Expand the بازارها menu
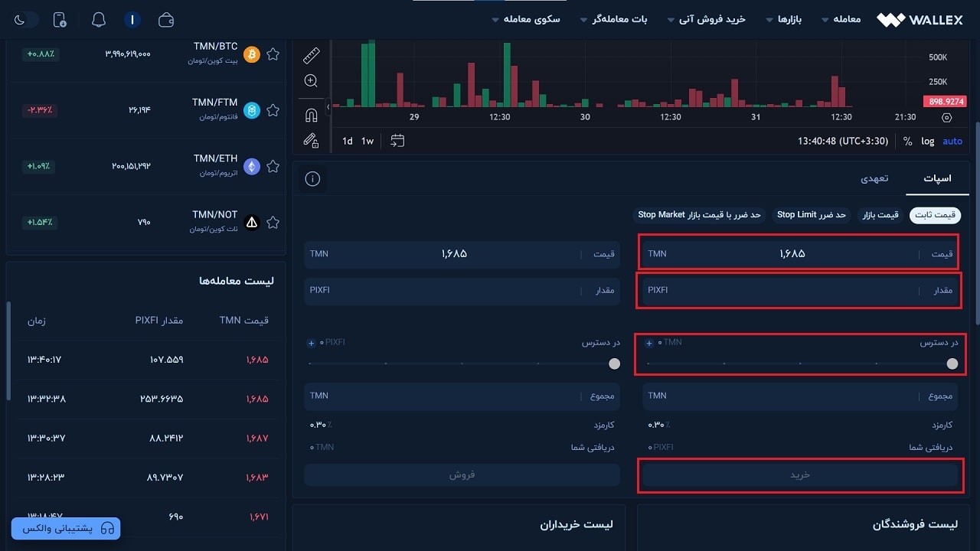This screenshot has width=980, height=551. pyautogui.click(x=783, y=19)
